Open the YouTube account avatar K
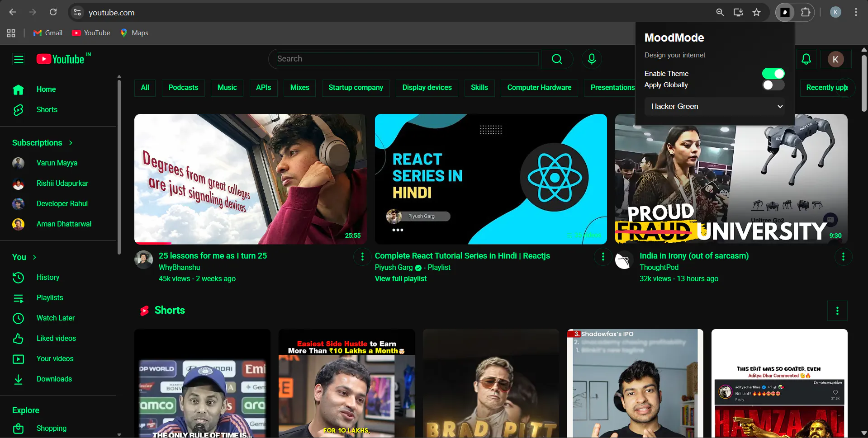The width and height of the screenshot is (868, 438). click(x=835, y=59)
